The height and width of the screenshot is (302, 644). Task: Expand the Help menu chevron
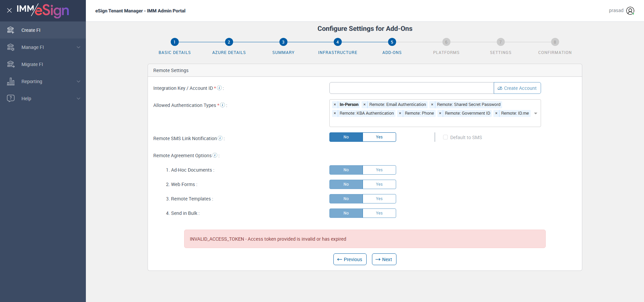(78, 99)
